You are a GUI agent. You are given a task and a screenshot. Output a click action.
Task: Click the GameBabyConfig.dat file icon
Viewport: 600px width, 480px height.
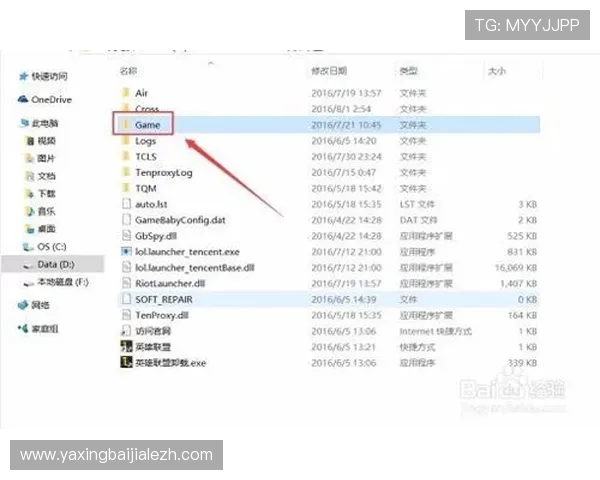[126, 220]
